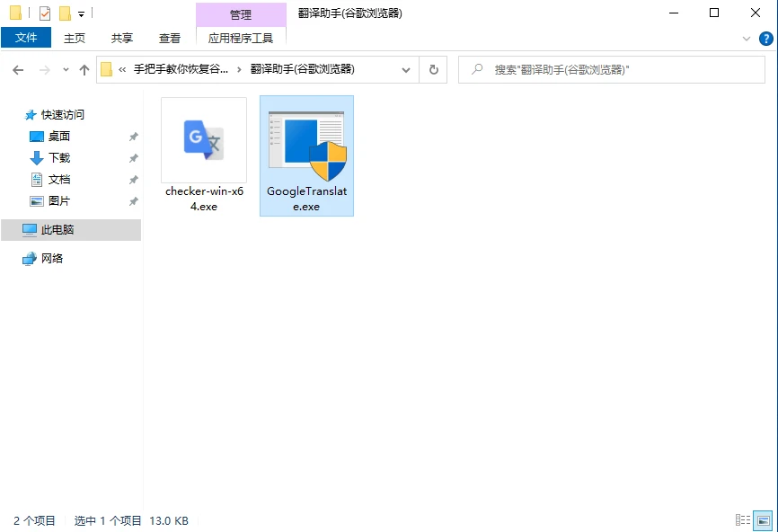Image resolution: width=778 pixels, height=532 pixels.
Task: Open recent locations dropdown arrow
Action: pyautogui.click(x=66, y=70)
